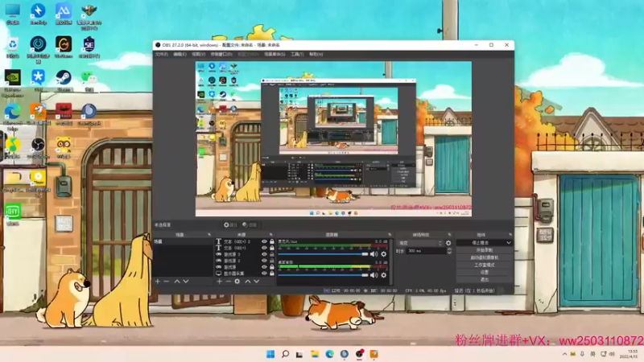Viewport: 644px width, 362px height.
Task: Pop out the Scene Transitions dock panel
Action: tap(449, 235)
